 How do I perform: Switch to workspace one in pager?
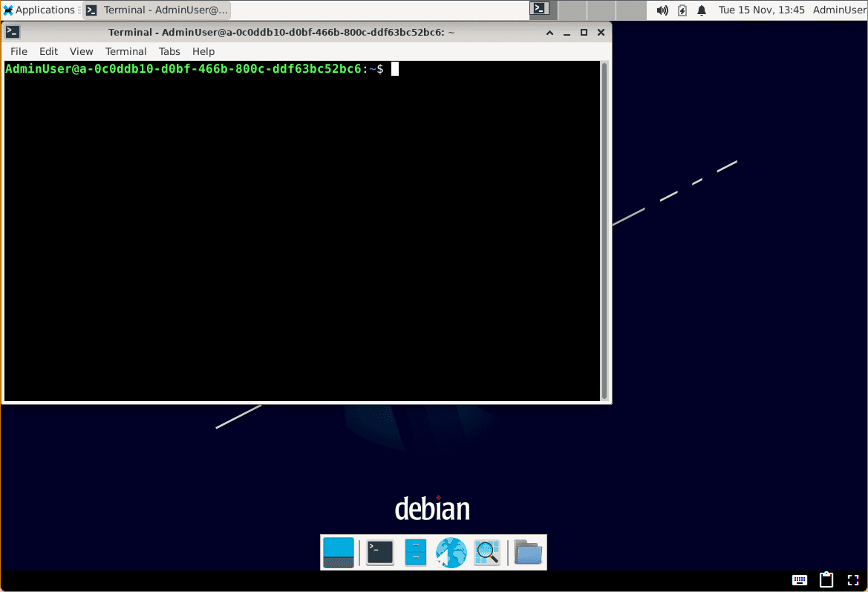543,10
